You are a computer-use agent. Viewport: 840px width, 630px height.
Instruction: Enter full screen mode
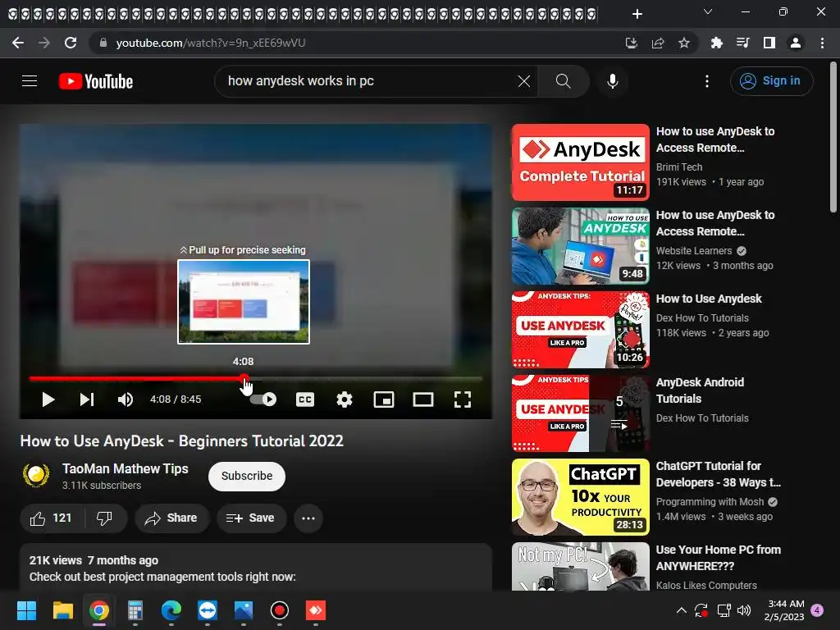tap(463, 399)
